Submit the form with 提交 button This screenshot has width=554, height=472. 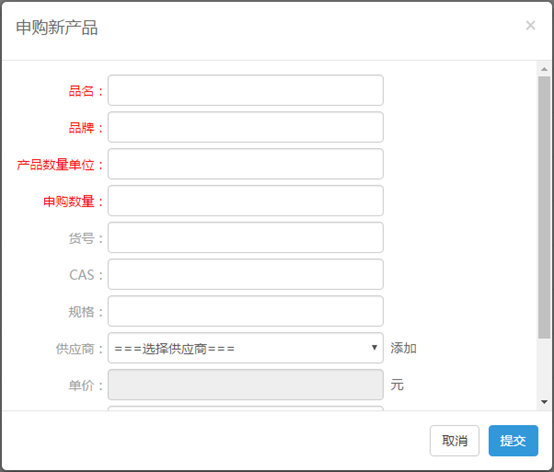click(513, 441)
